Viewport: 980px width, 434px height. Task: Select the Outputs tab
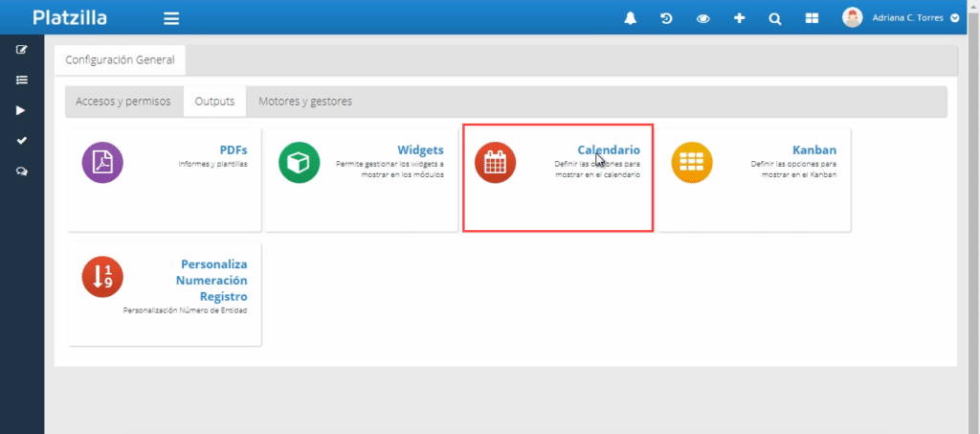pos(215,102)
